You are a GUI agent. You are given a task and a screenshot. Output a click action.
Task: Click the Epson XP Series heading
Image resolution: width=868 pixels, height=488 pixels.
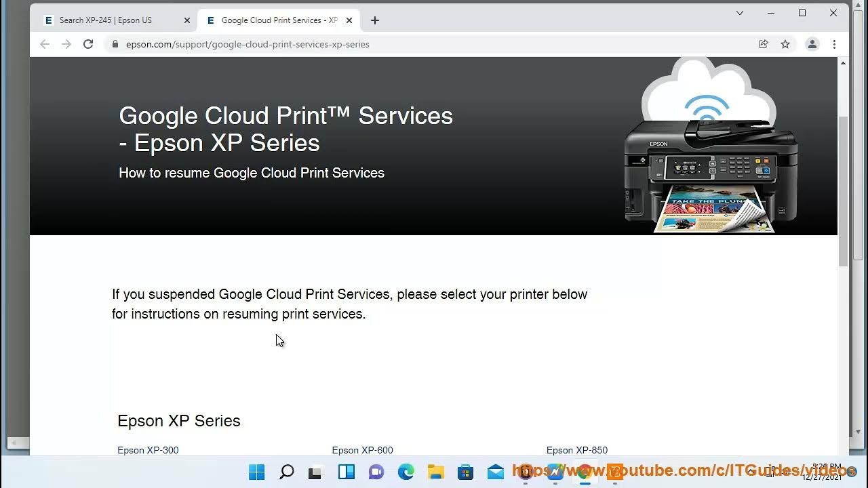click(x=179, y=421)
